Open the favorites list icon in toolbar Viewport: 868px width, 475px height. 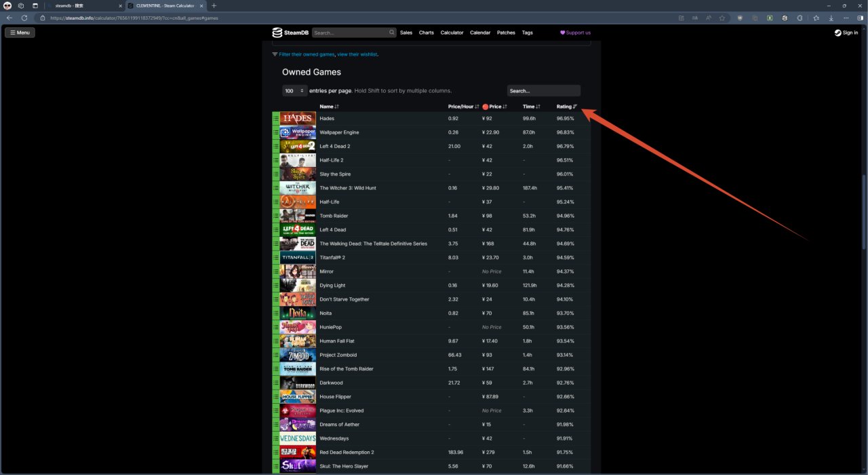816,18
